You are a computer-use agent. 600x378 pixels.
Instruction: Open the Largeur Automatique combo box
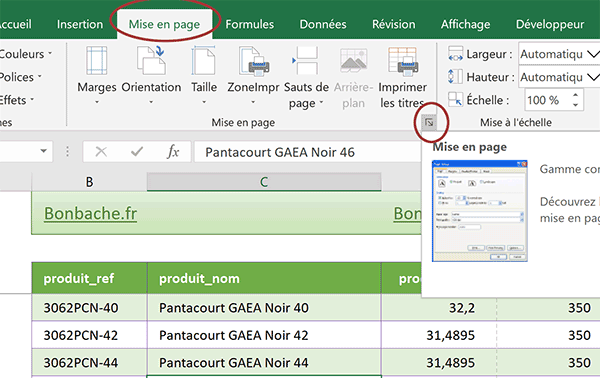[559, 54]
